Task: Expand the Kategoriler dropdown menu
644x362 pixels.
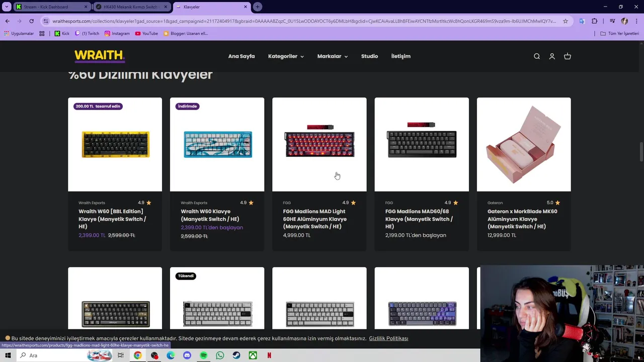Action: tap(286, 56)
